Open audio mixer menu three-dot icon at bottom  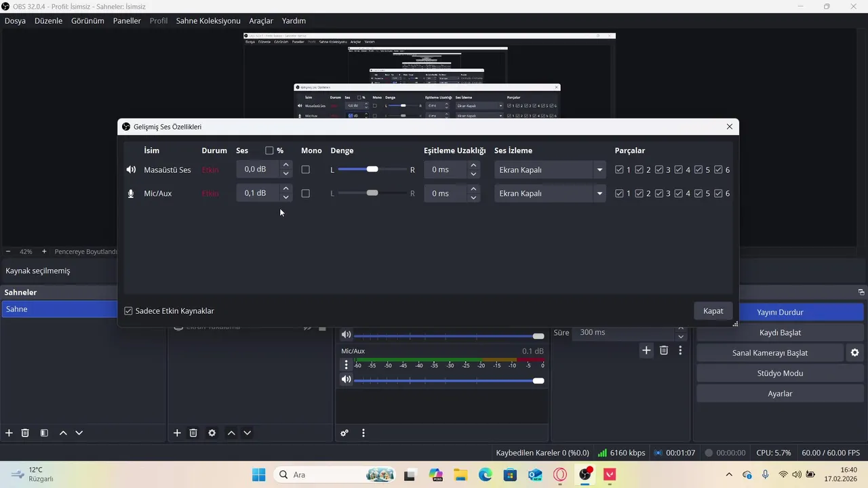pyautogui.click(x=363, y=432)
